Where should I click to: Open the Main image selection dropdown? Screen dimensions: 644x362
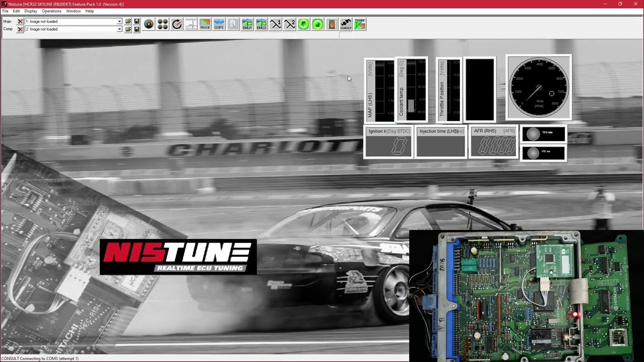pos(119,22)
